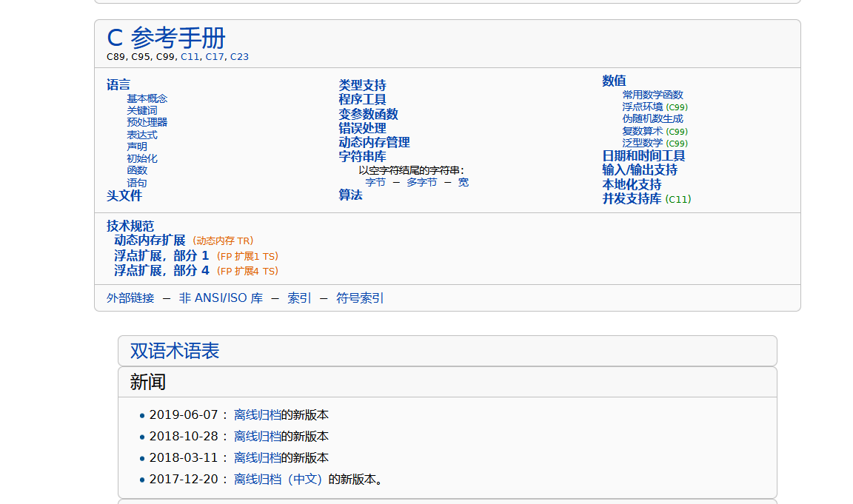The image size is (853, 504).
Task: Open the 类型支持 section
Action: pos(364,85)
